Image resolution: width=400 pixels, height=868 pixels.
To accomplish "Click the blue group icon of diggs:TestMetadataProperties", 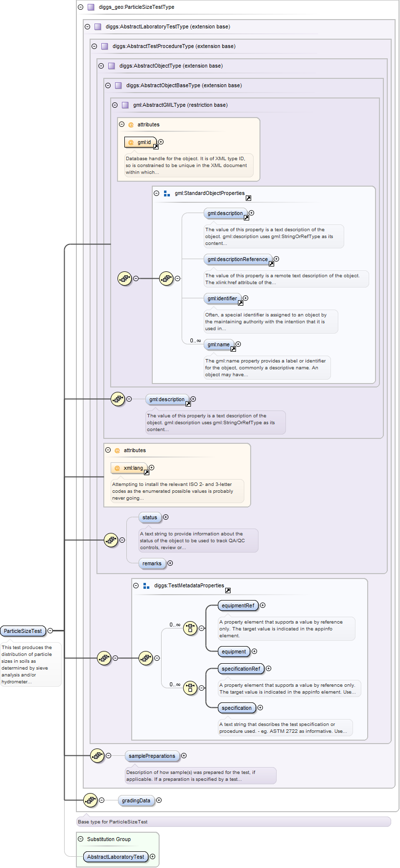I will click(146, 585).
